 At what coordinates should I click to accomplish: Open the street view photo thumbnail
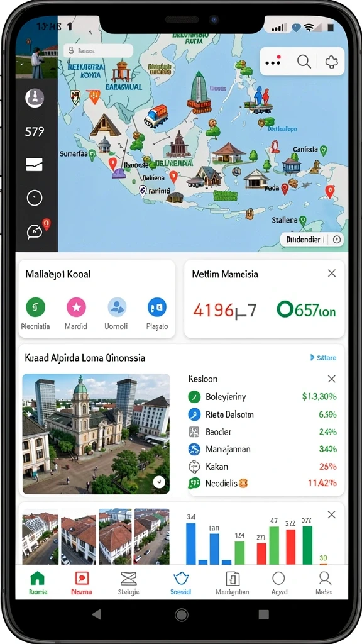pyautogui.click(x=36, y=47)
